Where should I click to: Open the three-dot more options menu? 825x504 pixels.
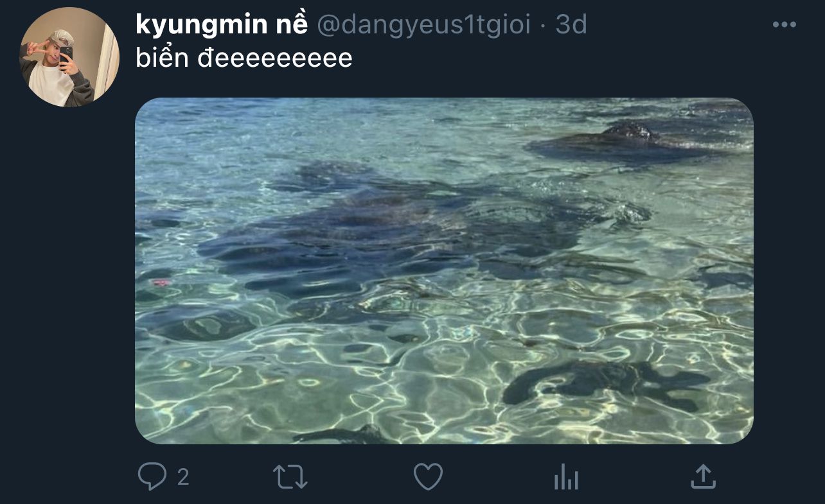tap(785, 25)
